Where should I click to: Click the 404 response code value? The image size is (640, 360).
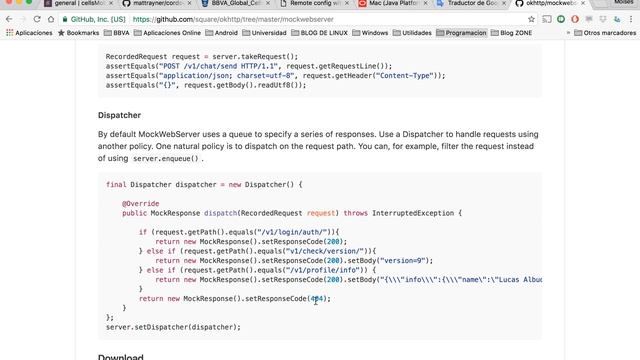[317, 298]
